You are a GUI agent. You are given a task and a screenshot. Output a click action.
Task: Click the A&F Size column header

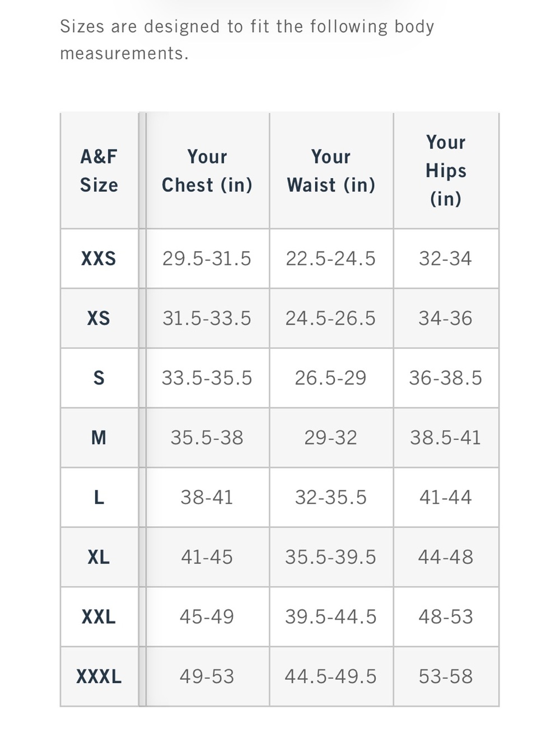[x=99, y=171]
